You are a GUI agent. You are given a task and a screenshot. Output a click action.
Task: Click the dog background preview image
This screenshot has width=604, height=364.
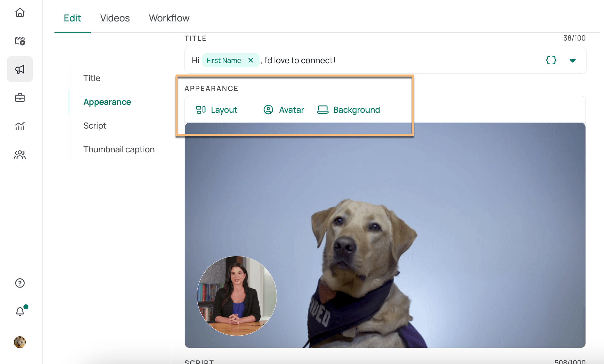[385, 235]
